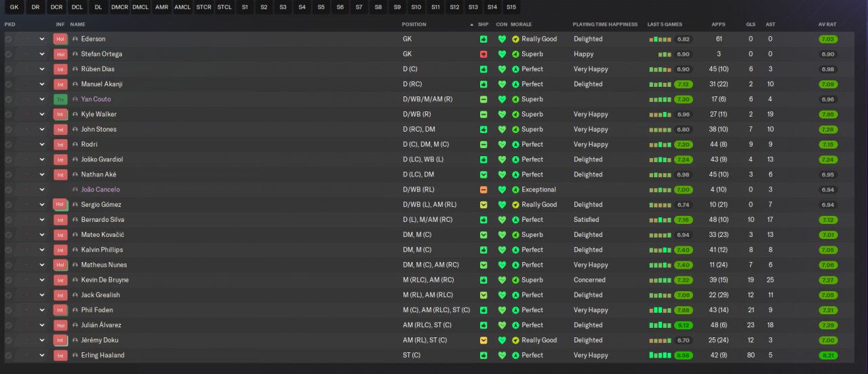
Task: Click the morale icon beside Cancelo's Exceptional
Action: click(x=515, y=190)
